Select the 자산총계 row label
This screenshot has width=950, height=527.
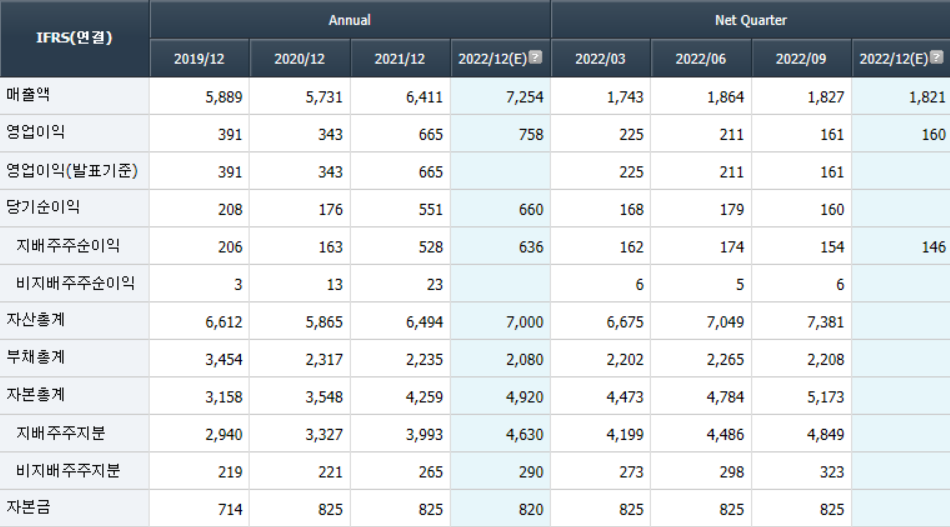click(36, 320)
